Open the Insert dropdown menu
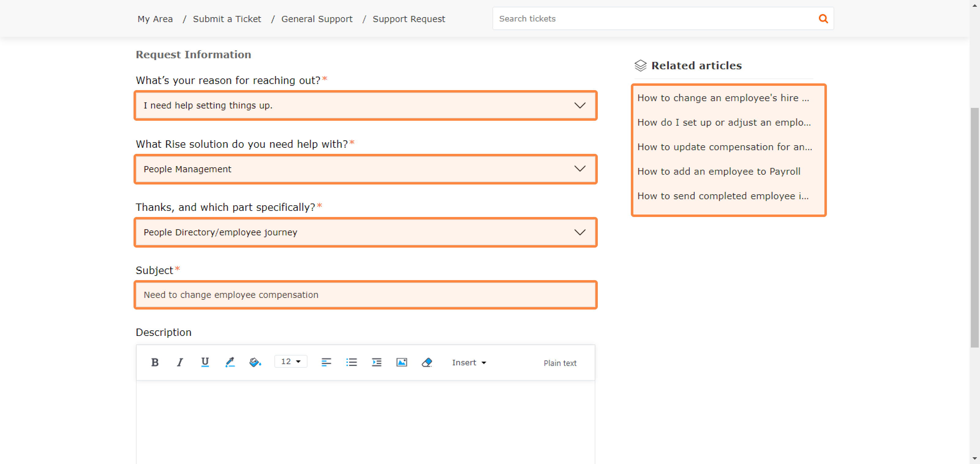The width and height of the screenshot is (980, 464). pos(469,363)
